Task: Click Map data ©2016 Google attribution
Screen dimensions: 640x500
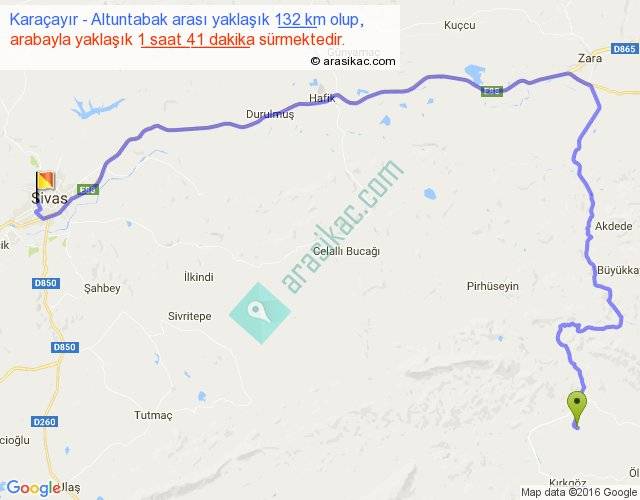Action: (x=579, y=492)
